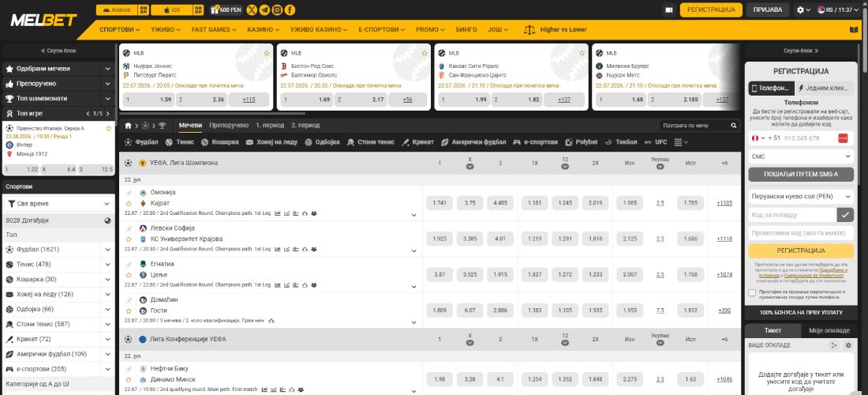Click the Android QR code icon

(x=144, y=10)
